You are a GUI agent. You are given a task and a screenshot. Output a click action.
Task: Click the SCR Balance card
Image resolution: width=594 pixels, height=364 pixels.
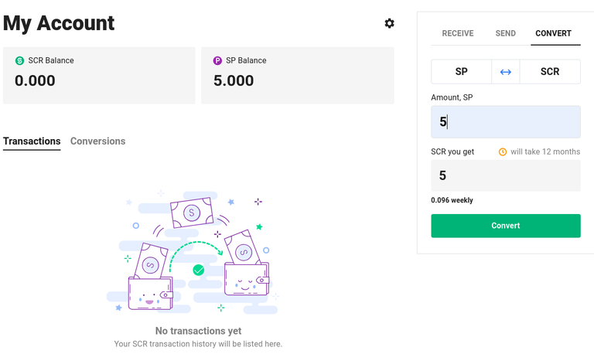[x=99, y=75]
